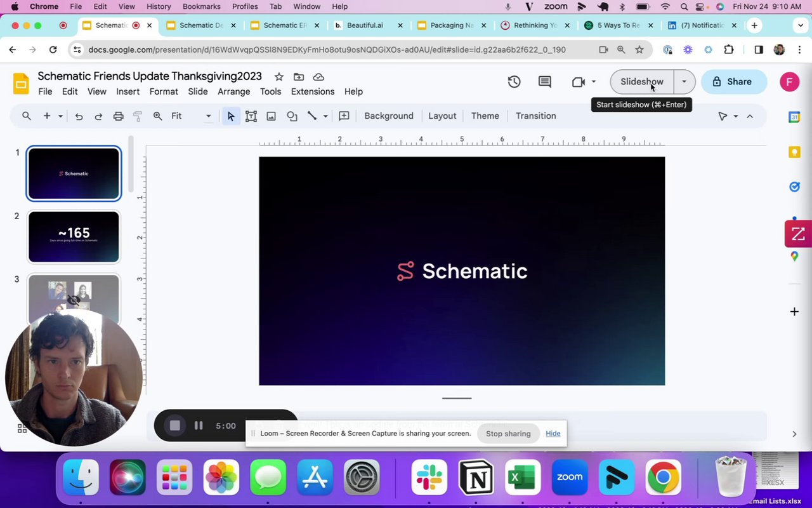812x508 pixels.
Task: Click Stop sharing in Loom bar
Action: click(508, 434)
